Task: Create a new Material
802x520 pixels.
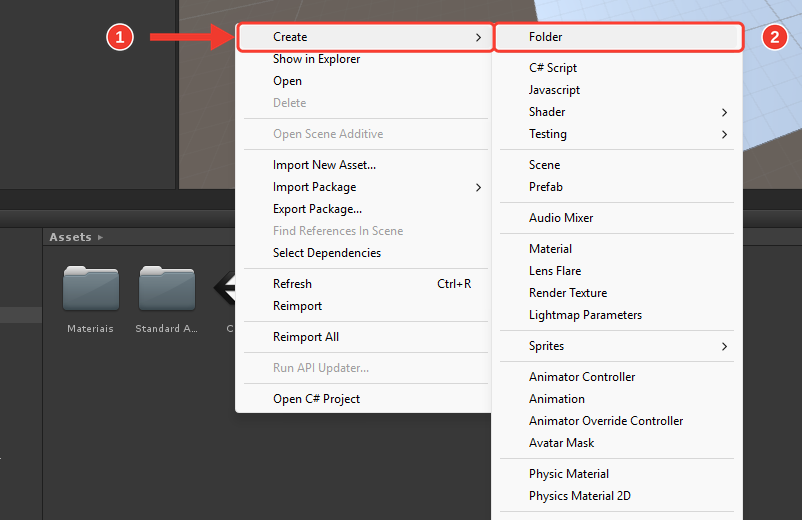Action: pyautogui.click(x=550, y=248)
